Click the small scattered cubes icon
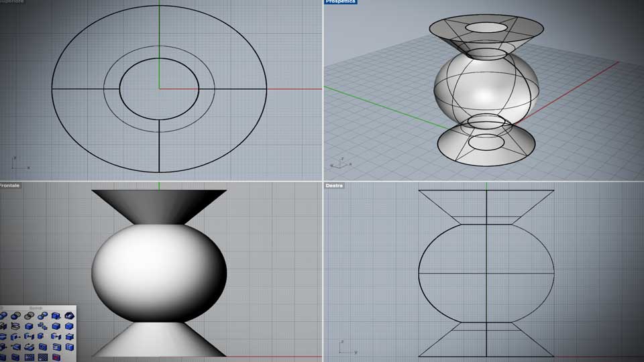The image size is (644, 362). tap(43, 326)
